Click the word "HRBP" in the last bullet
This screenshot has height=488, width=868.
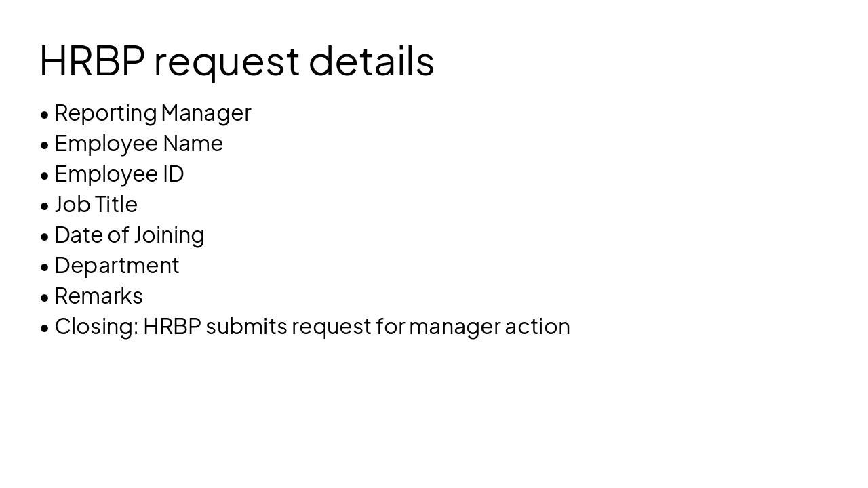(172, 326)
